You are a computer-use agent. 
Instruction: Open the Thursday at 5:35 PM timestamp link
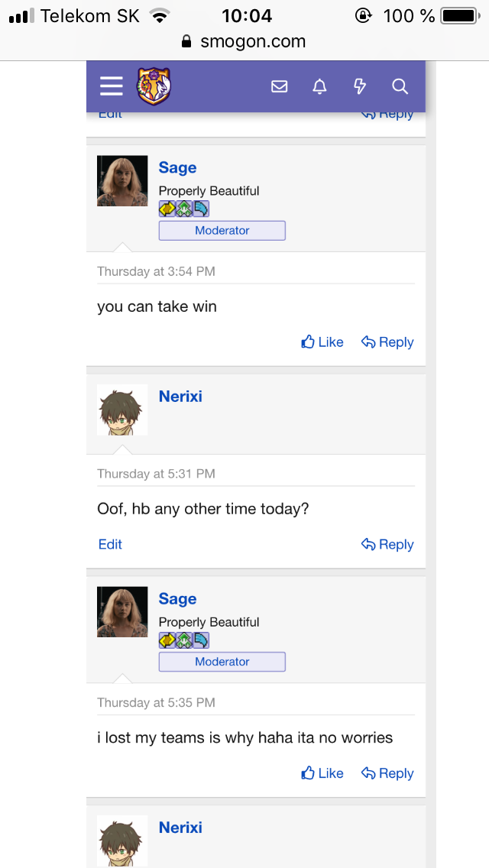click(x=156, y=702)
